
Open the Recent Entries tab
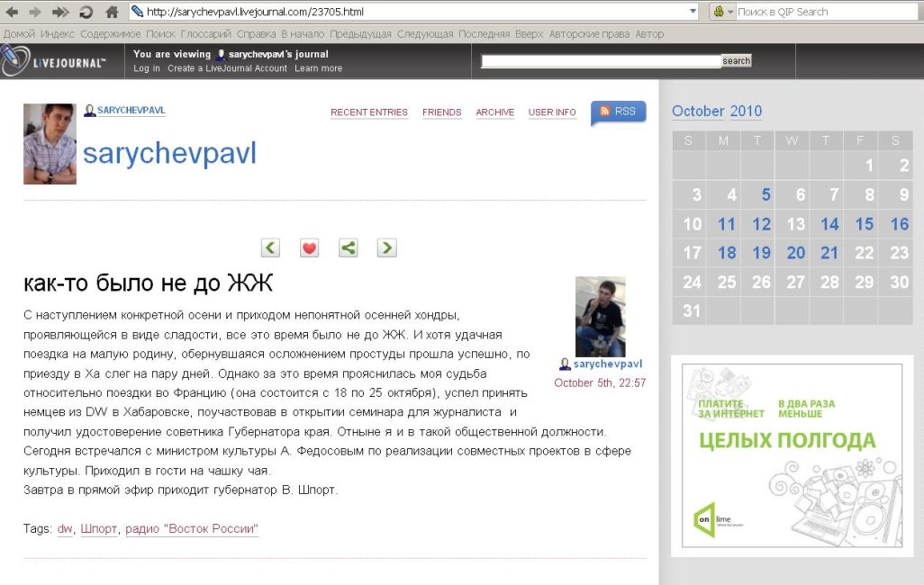pyautogui.click(x=368, y=112)
